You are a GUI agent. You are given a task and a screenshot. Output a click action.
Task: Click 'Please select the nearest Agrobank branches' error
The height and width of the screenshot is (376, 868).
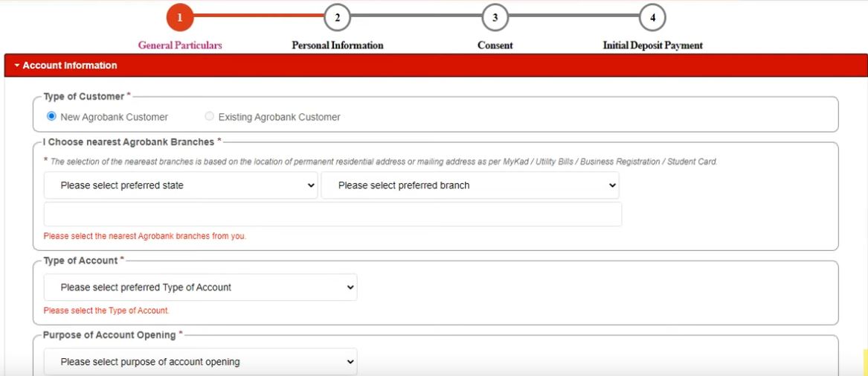[x=144, y=236]
